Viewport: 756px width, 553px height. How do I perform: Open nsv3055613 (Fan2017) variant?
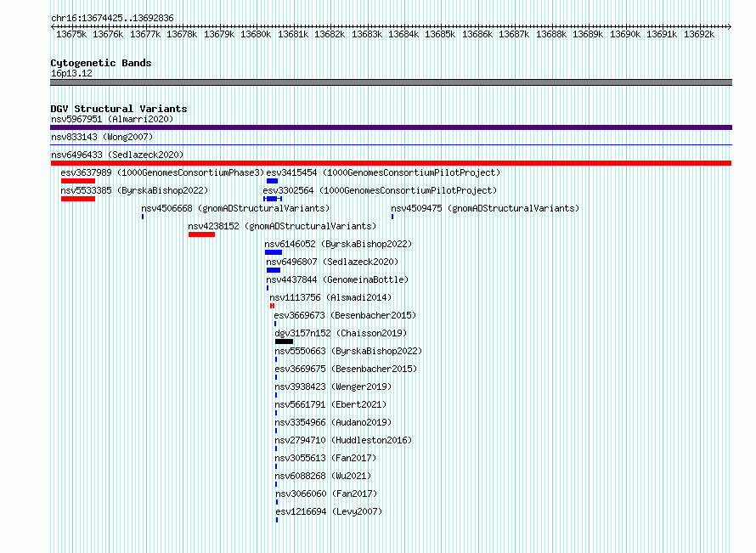point(325,458)
